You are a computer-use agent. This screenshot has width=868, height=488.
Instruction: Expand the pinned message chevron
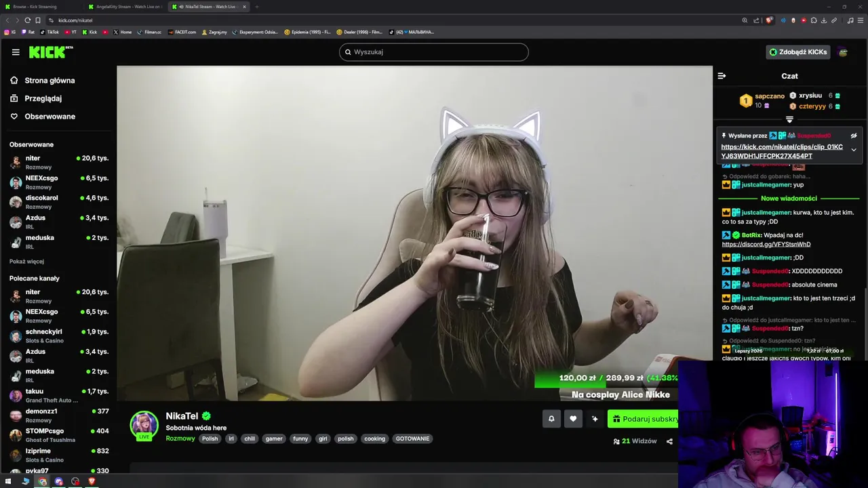854,150
